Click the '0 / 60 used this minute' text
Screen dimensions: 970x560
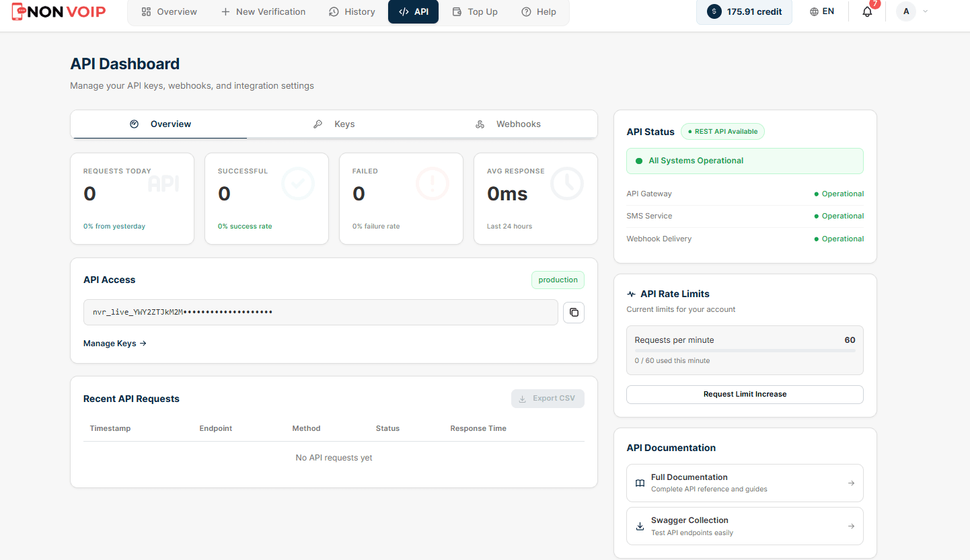[x=672, y=361]
